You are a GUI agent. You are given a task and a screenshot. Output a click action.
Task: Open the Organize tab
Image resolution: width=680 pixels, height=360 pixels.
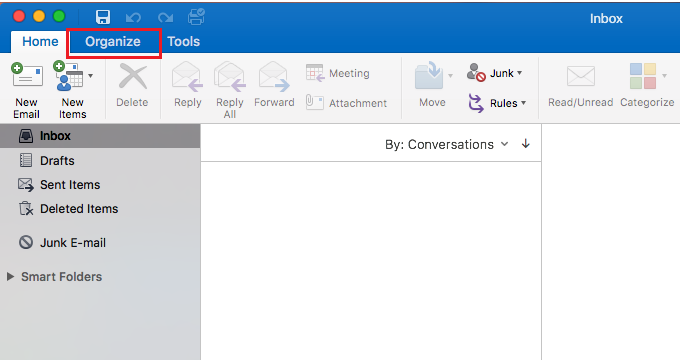point(113,42)
